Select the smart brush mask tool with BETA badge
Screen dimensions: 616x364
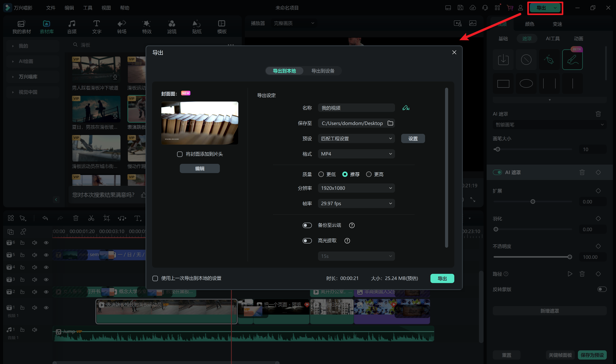[x=572, y=60]
